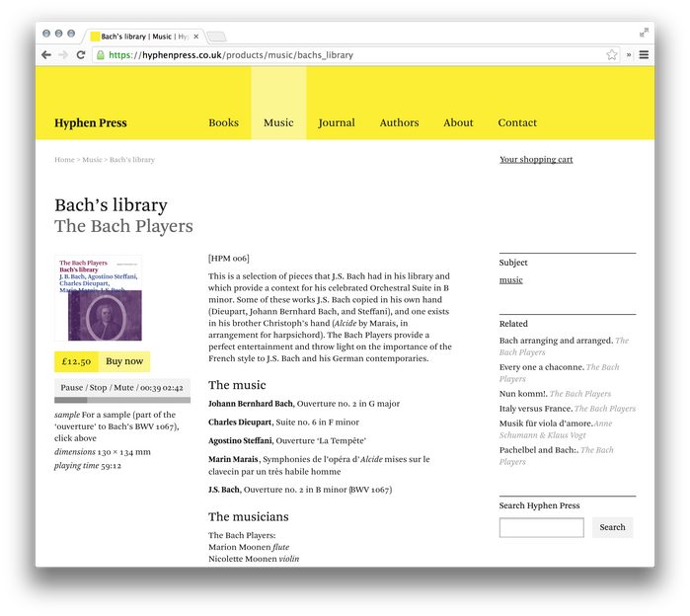The width and height of the screenshot is (690, 616).
Task: Mute the audio sample
Action: pyautogui.click(x=123, y=388)
